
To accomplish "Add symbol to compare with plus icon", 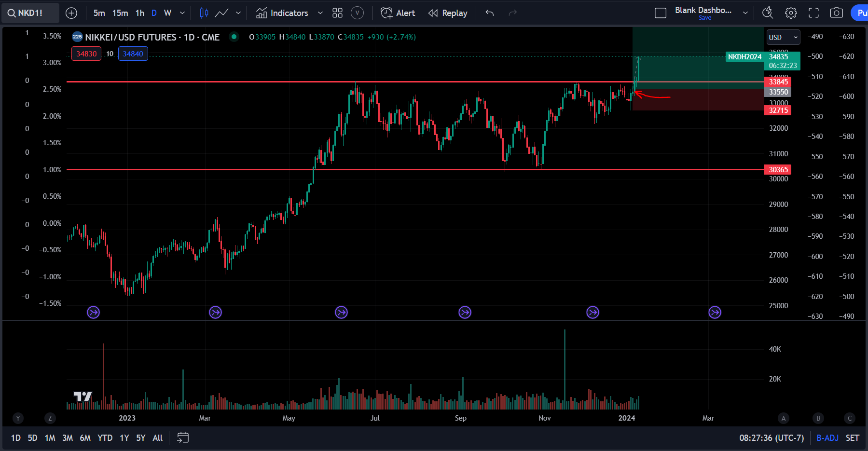I will [71, 13].
